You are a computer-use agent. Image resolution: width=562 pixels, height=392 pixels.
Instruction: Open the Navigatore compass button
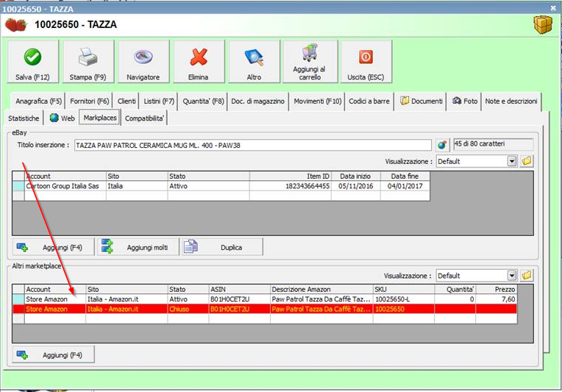[143, 62]
